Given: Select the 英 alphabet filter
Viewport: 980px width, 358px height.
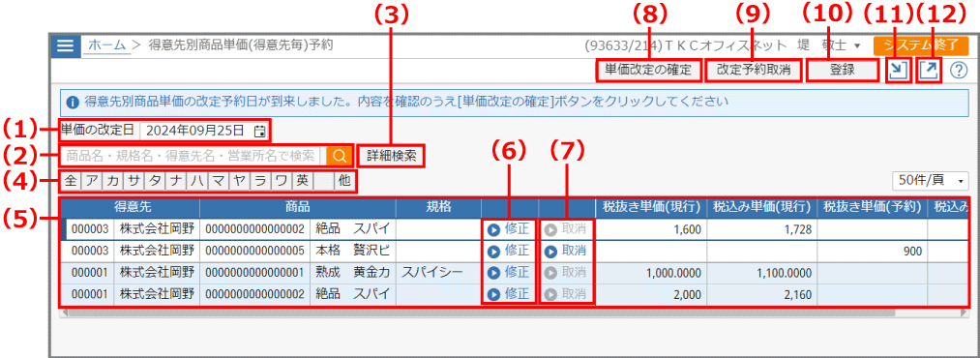Looking at the screenshot, I should [302, 181].
